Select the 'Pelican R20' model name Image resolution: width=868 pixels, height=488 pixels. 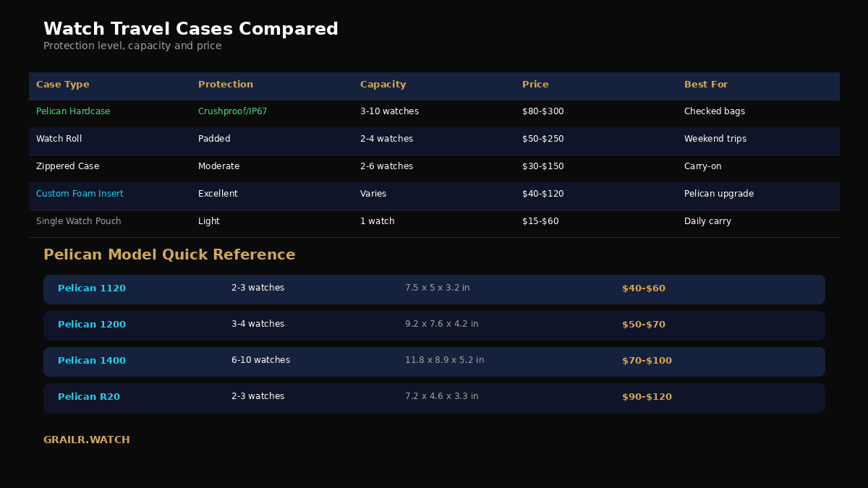pyautogui.click(x=89, y=397)
